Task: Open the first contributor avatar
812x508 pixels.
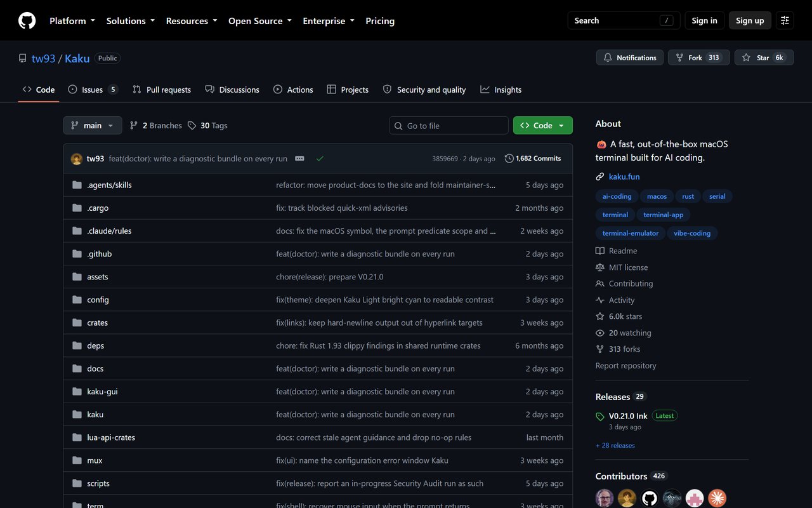Action: click(x=605, y=498)
